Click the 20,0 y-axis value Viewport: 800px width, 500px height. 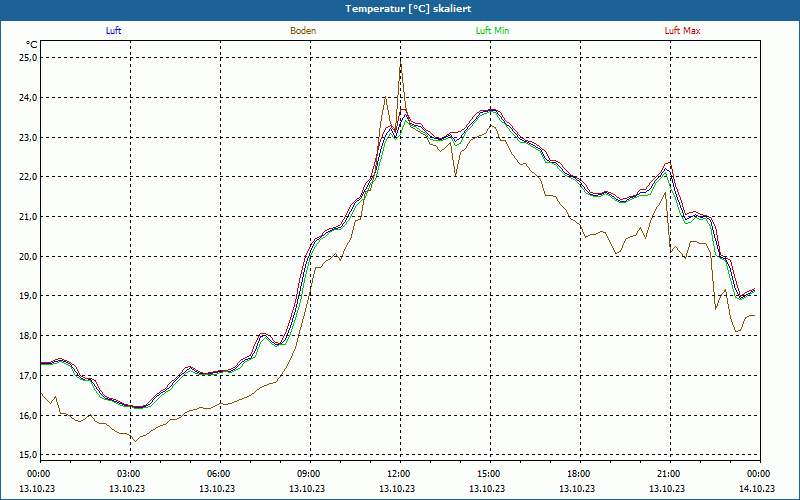[29, 256]
